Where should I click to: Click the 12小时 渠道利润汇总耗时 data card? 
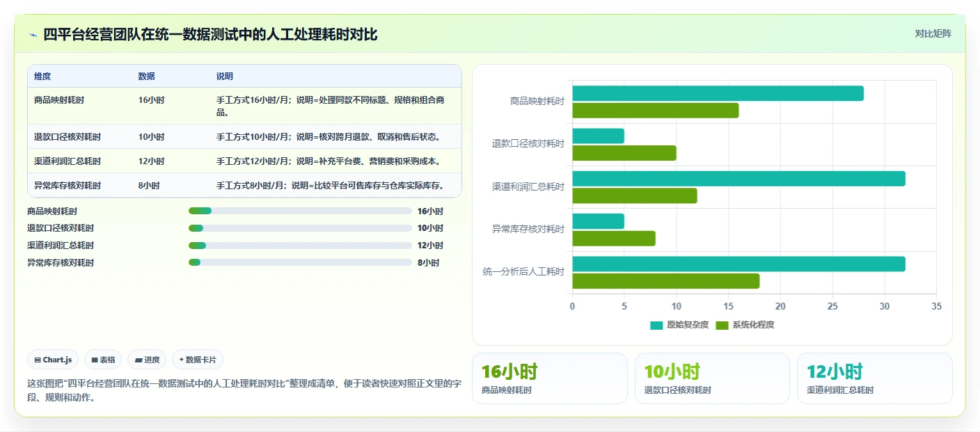tap(875, 378)
